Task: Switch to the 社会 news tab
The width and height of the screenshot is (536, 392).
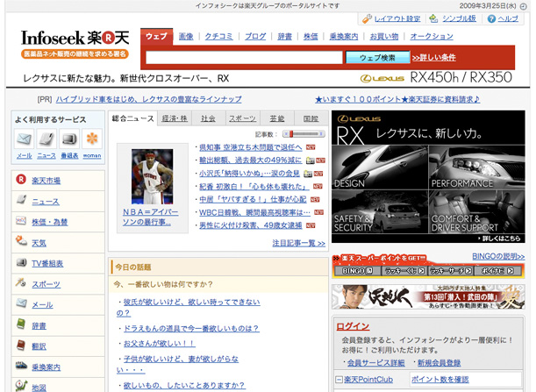Action: pos(208,118)
